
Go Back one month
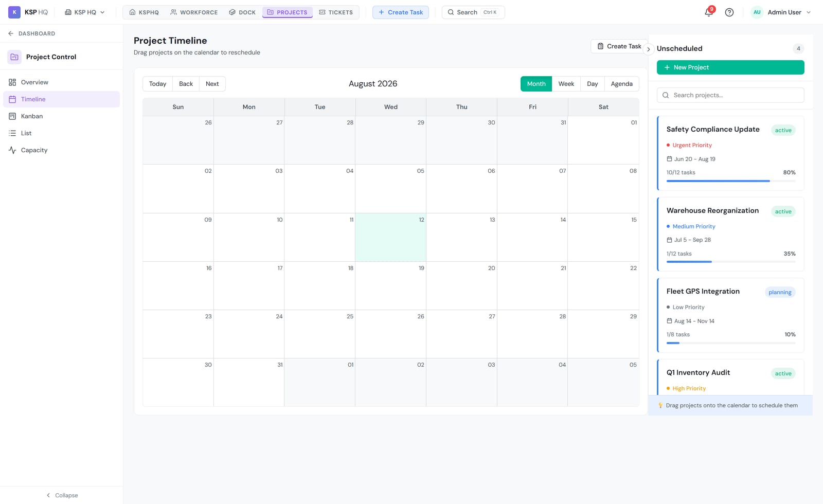pos(186,84)
